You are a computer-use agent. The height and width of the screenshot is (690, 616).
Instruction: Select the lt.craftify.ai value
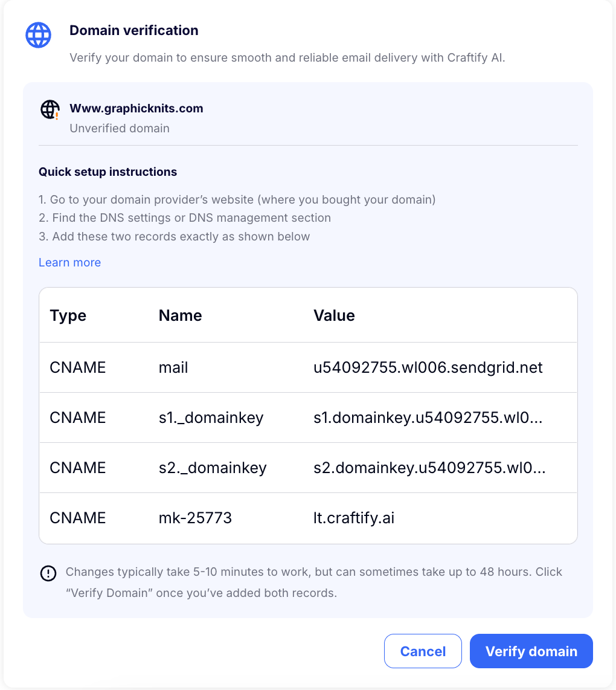pyautogui.click(x=354, y=518)
